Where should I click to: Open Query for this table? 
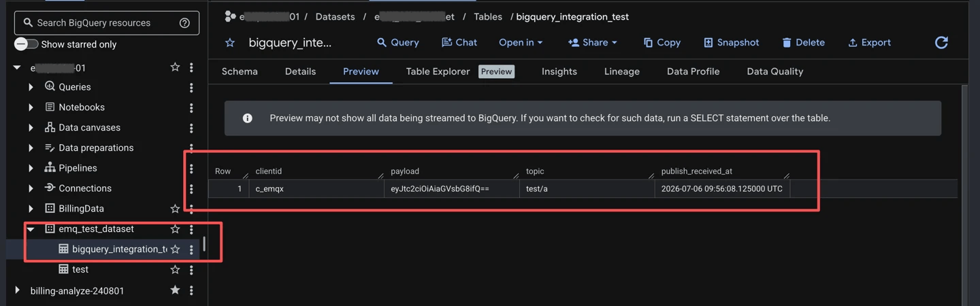(398, 42)
